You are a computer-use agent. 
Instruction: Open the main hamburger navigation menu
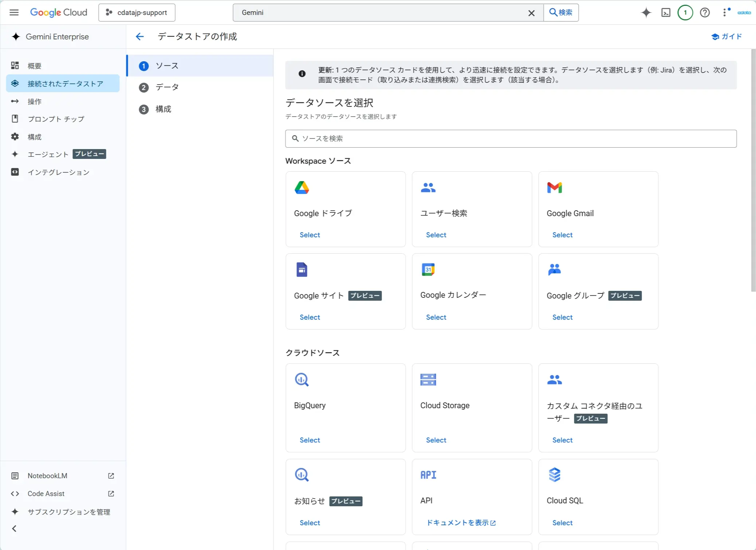[x=14, y=12]
